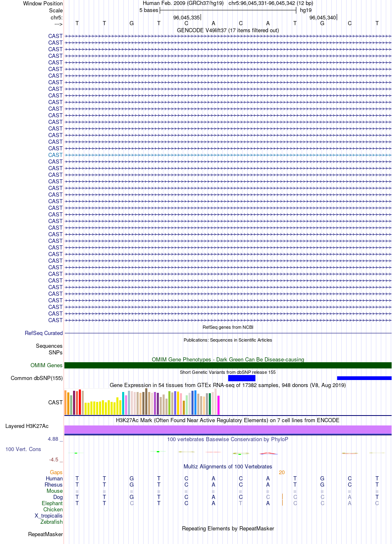This screenshot has width=392, height=544.
Task: Click the Scale label
Action: (56, 10)
